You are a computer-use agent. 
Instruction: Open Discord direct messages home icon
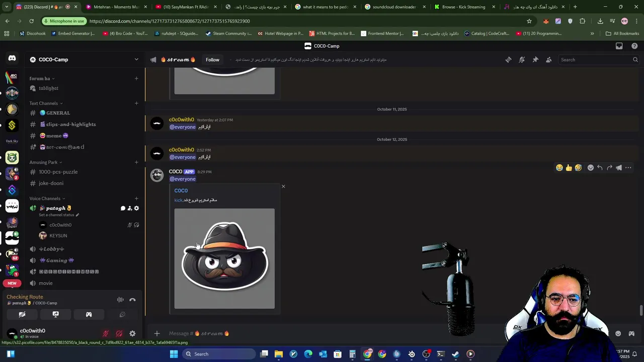(x=12, y=58)
